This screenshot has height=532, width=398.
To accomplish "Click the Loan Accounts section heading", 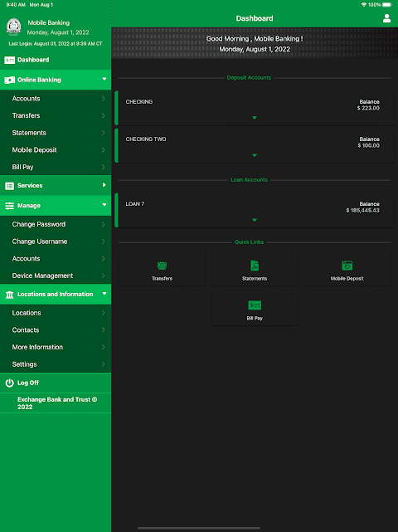I will tap(250, 180).
